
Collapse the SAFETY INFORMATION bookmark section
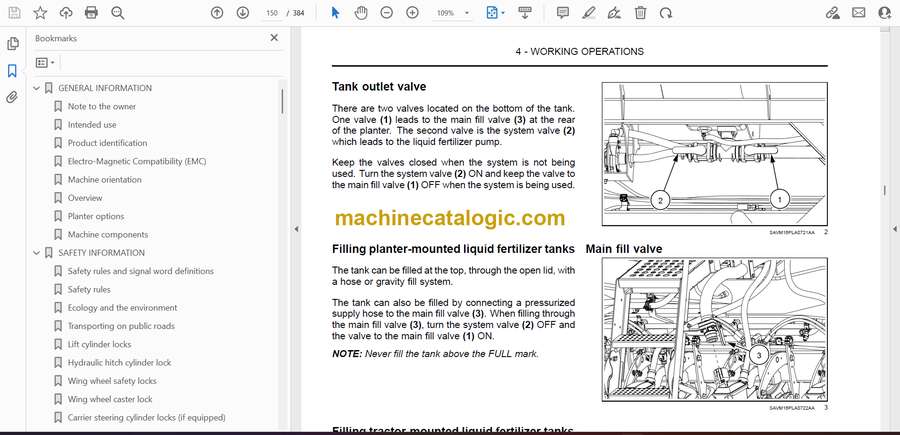37,253
